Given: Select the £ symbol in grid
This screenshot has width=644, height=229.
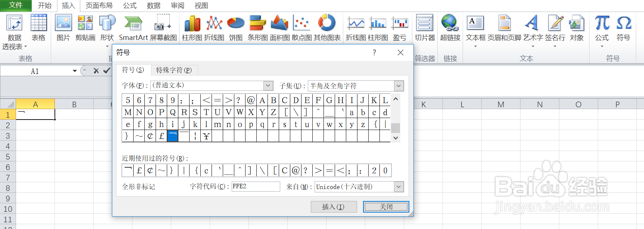Looking at the screenshot, I should [x=162, y=136].
